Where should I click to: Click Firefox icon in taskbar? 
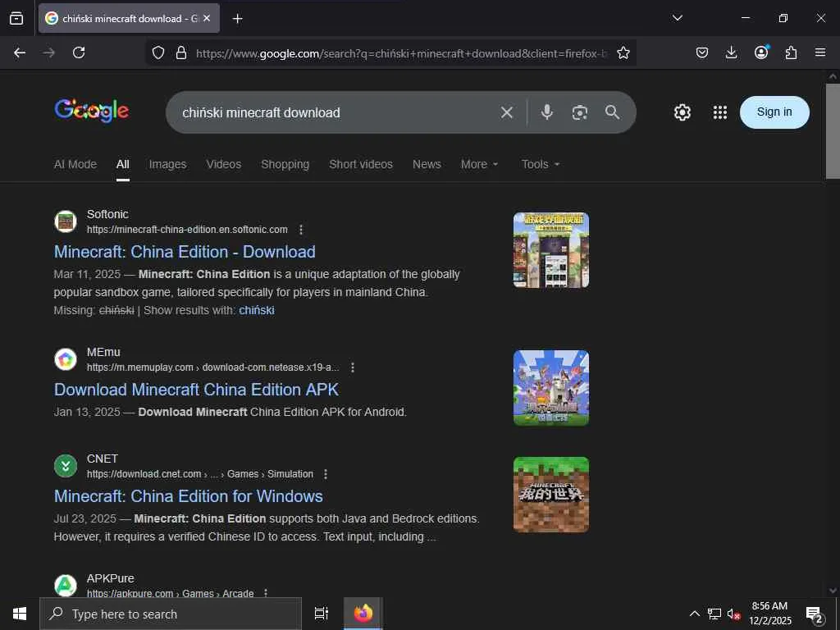363,614
